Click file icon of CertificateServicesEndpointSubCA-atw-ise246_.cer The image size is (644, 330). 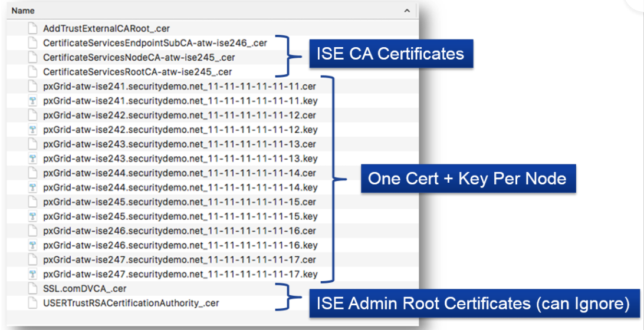(x=32, y=43)
